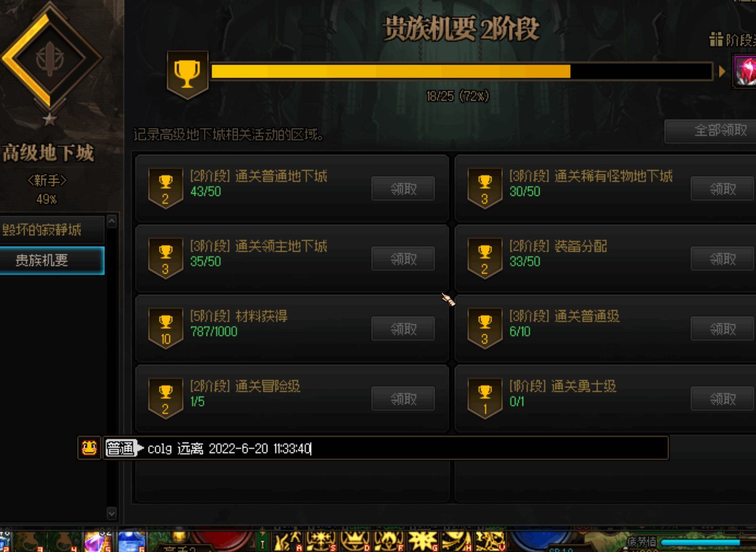Select the 贵族机要 sidebar tab
Viewport: 756px width, 552px height.
click(52, 260)
